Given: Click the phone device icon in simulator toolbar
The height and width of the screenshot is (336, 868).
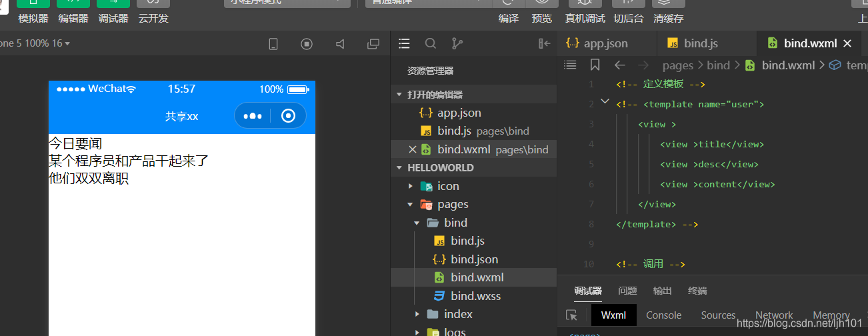Looking at the screenshot, I should pyautogui.click(x=273, y=44).
